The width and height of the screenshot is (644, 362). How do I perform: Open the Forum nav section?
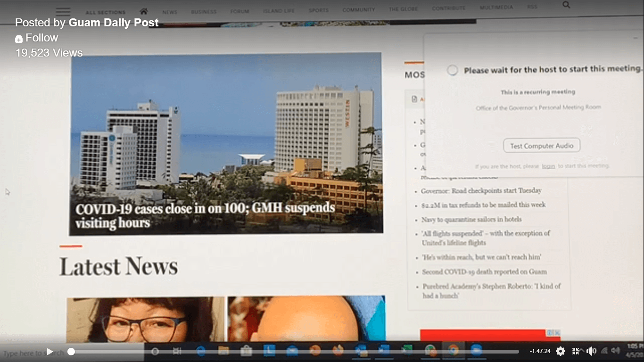click(240, 11)
